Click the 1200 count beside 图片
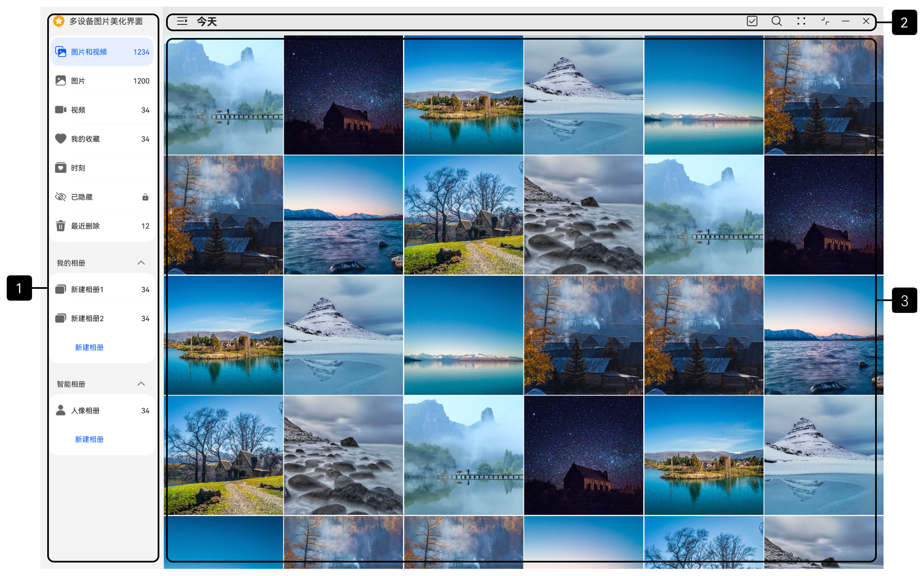The width and height of the screenshot is (924, 576). tap(141, 81)
